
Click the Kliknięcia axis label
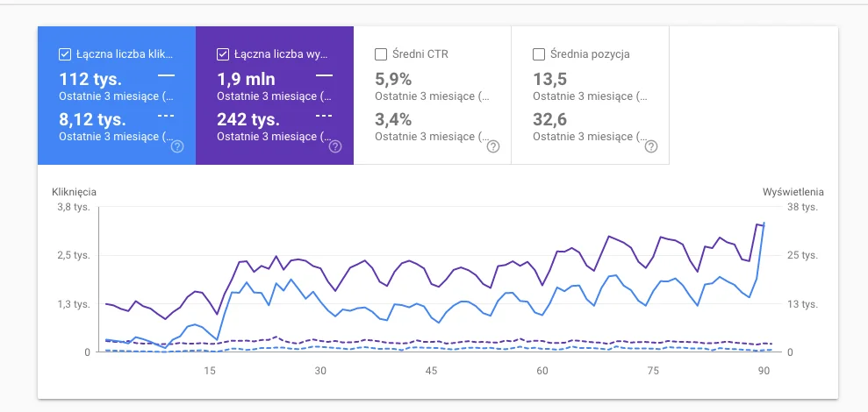pyautogui.click(x=75, y=192)
